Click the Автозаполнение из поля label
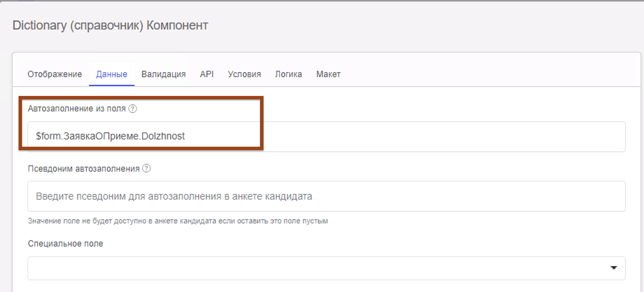This screenshot has width=644, height=292. [77, 109]
